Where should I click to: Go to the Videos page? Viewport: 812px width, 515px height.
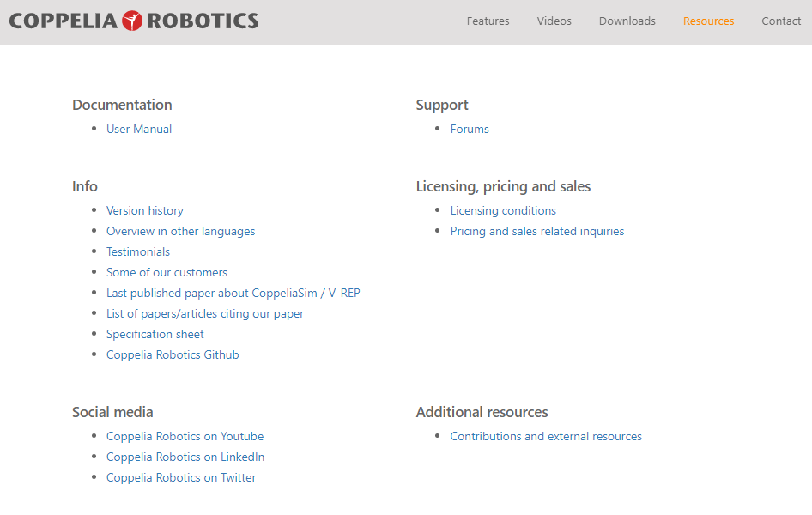click(554, 21)
